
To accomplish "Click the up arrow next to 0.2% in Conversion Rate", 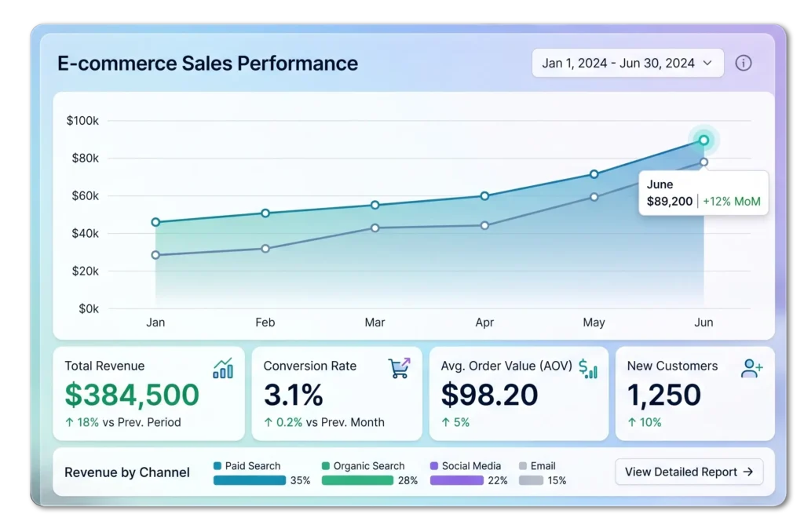I will click(269, 422).
